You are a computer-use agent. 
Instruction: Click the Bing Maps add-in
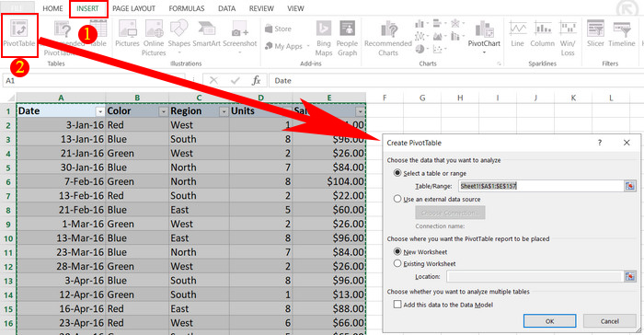click(x=324, y=38)
